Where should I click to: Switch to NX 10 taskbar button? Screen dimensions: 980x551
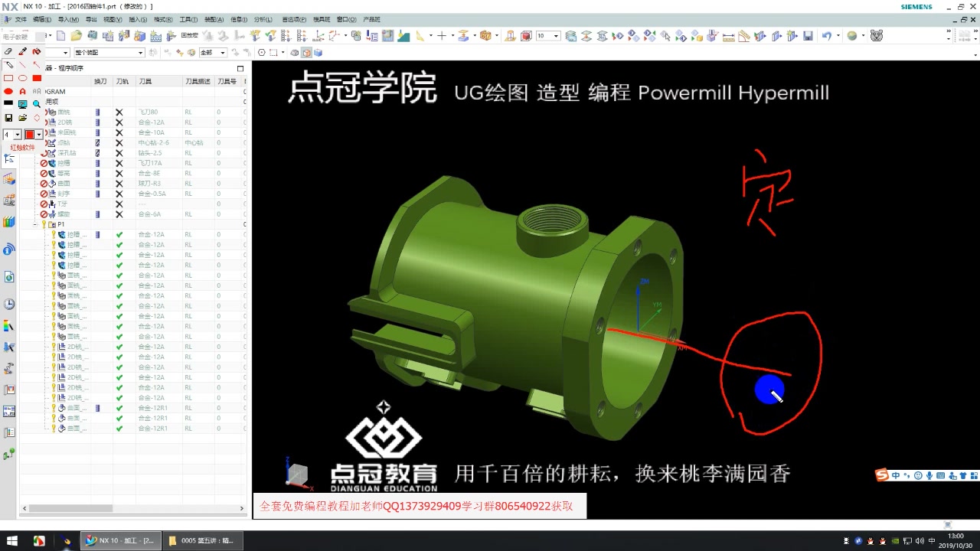click(x=121, y=540)
